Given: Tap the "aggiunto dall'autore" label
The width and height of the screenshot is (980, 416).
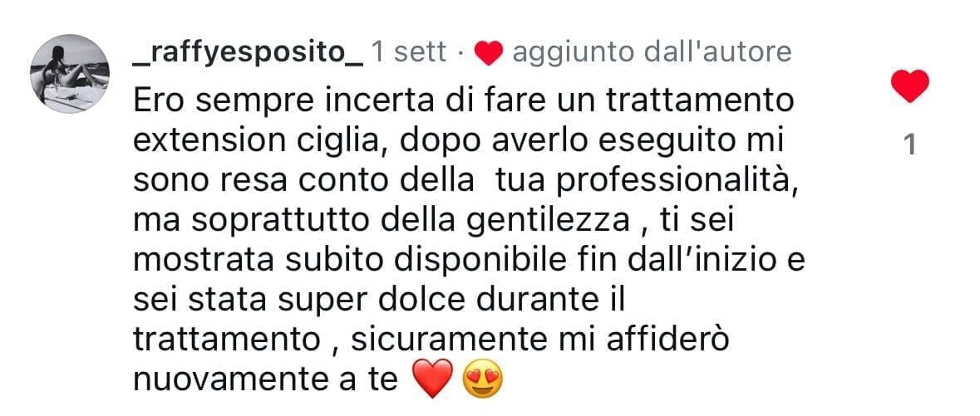Looking at the screenshot, I should (651, 52).
